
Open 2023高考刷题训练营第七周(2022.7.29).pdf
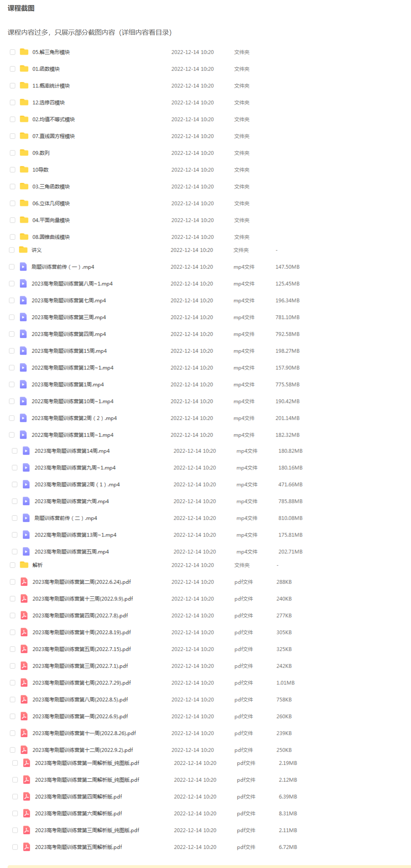pos(82,683)
